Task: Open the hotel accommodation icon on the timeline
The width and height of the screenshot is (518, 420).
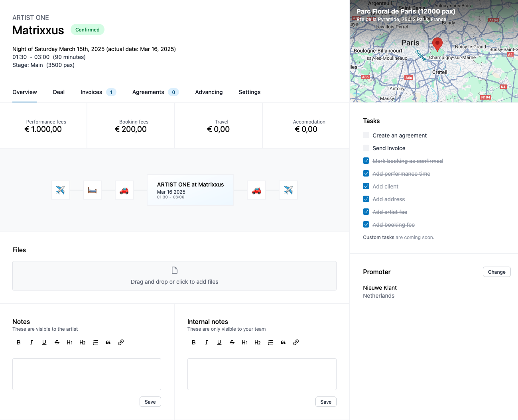Action: coord(92,190)
